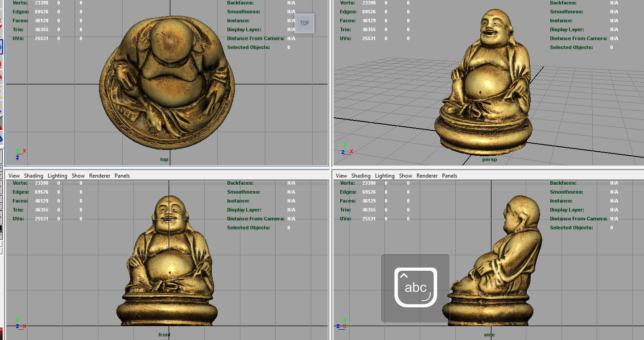This screenshot has width=644, height=340.
Task: Open Shading menu of the front panel
Action: (x=33, y=176)
